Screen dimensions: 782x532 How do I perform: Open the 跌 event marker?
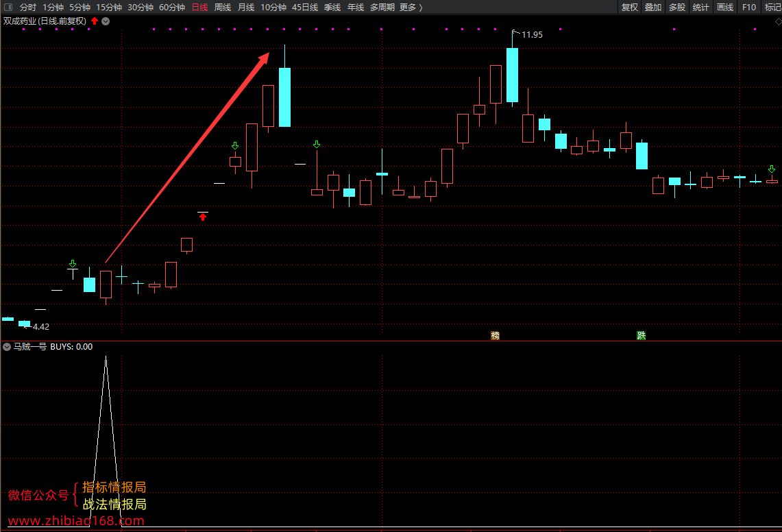(x=642, y=335)
